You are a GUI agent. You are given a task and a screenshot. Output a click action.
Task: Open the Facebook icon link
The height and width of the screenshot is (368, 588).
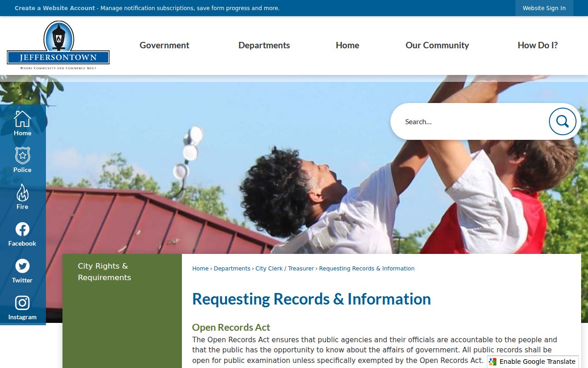coord(22,229)
